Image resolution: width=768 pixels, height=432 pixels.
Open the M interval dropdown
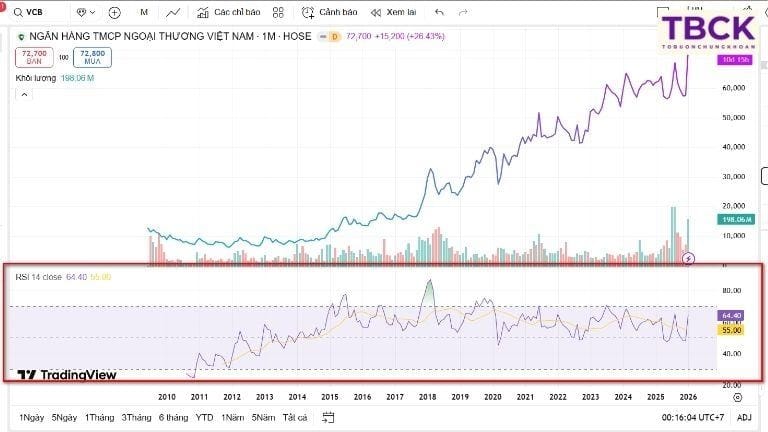[144, 13]
